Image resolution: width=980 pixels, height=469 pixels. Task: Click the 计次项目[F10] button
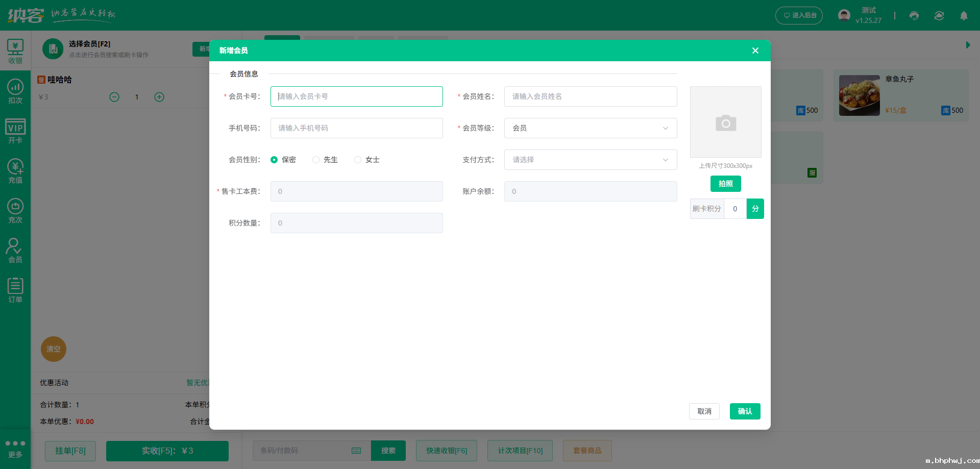(x=520, y=451)
